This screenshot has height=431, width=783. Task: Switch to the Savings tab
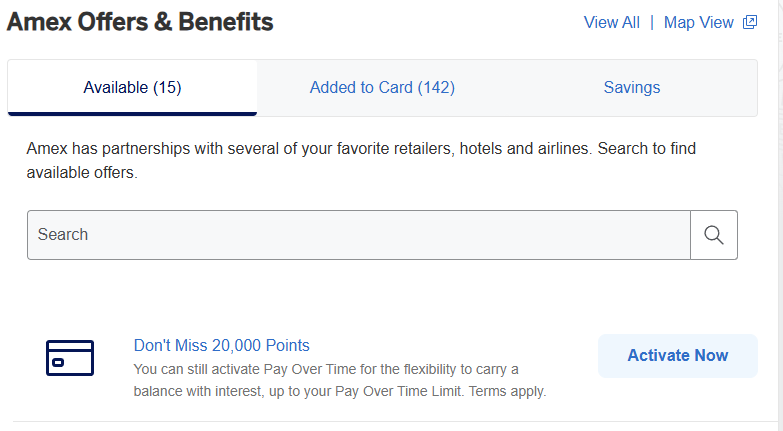[632, 88]
